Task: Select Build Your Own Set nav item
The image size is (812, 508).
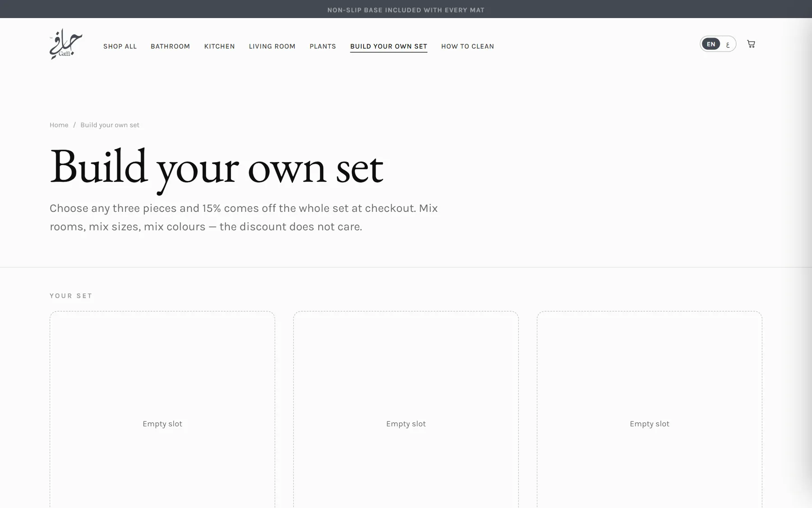Action: pyautogui.click(x=389, y=46)
